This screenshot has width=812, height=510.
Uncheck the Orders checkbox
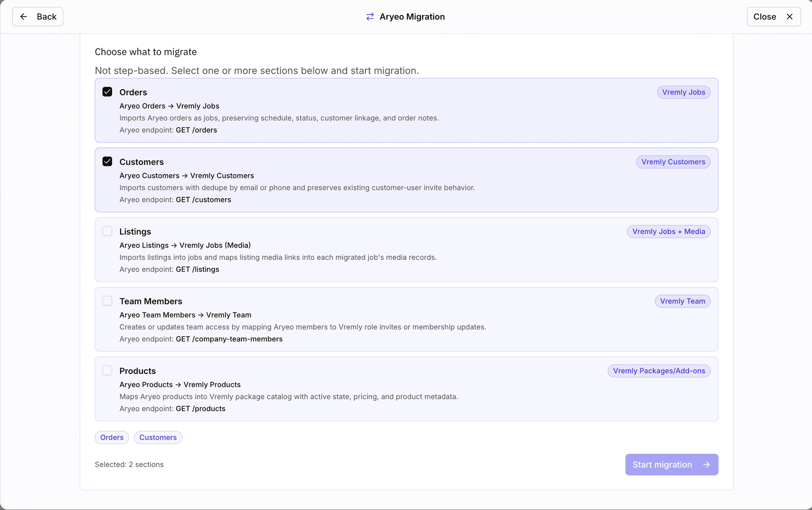pyautogui.click(x=107, y=92)
